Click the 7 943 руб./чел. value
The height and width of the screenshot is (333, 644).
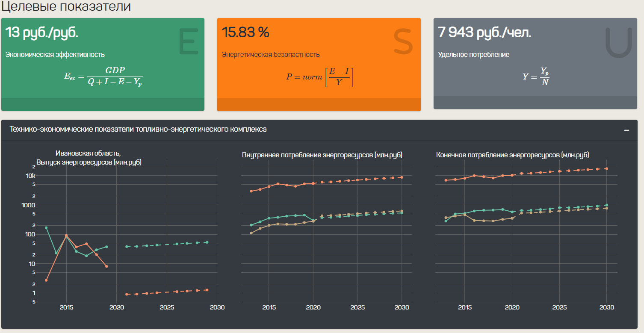(484, 32)
